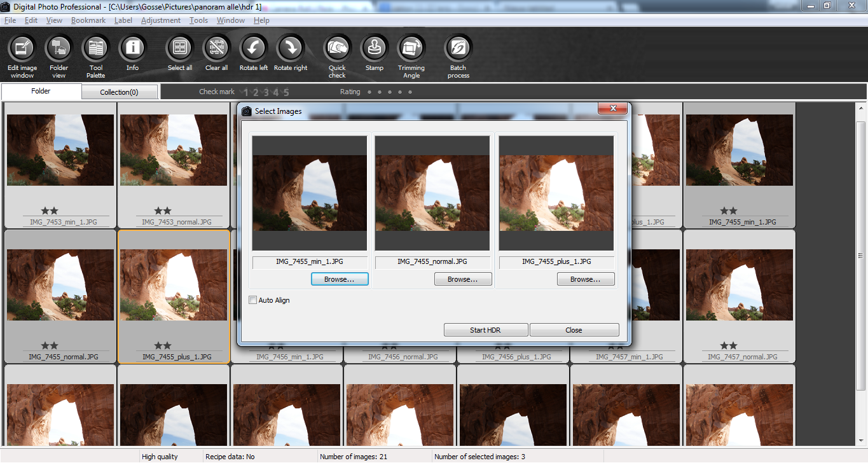Select IMG_7453_normal.JPG thumbnail in main window
868x463 pixels.
pos(174,150)
